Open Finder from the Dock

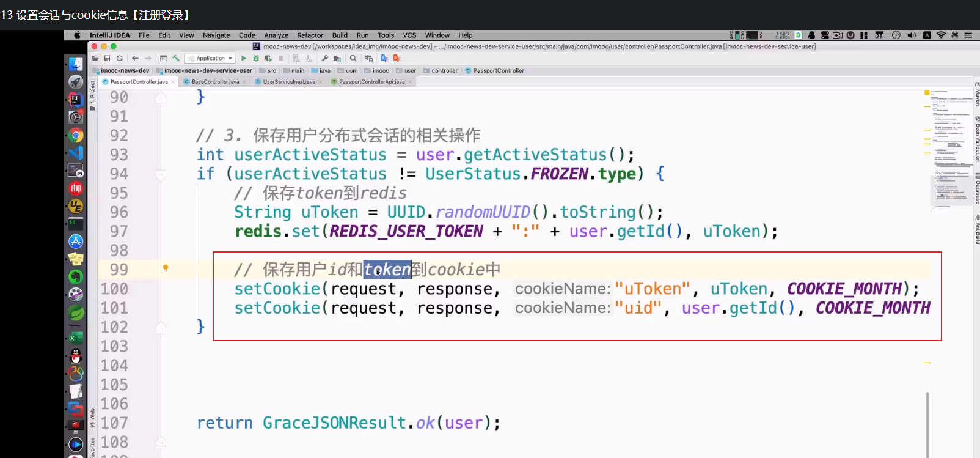pyautogui.click(x=76, y=64)
